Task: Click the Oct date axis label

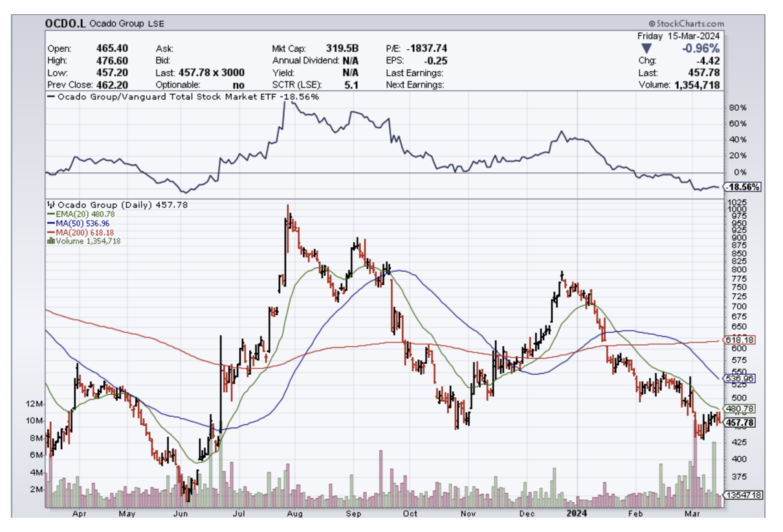Action: (409, 513)
